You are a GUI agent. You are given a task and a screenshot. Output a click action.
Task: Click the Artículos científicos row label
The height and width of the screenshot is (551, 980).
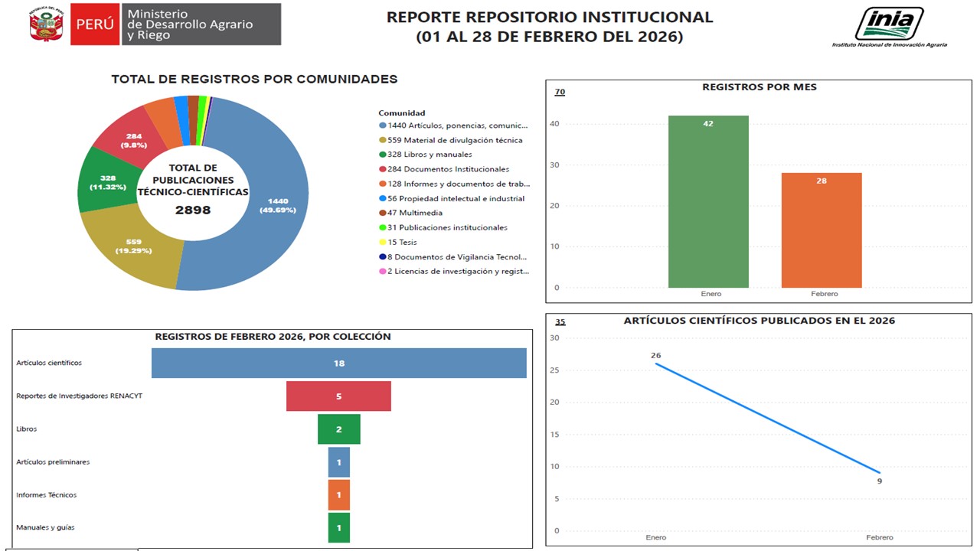[x=49, y=363]
